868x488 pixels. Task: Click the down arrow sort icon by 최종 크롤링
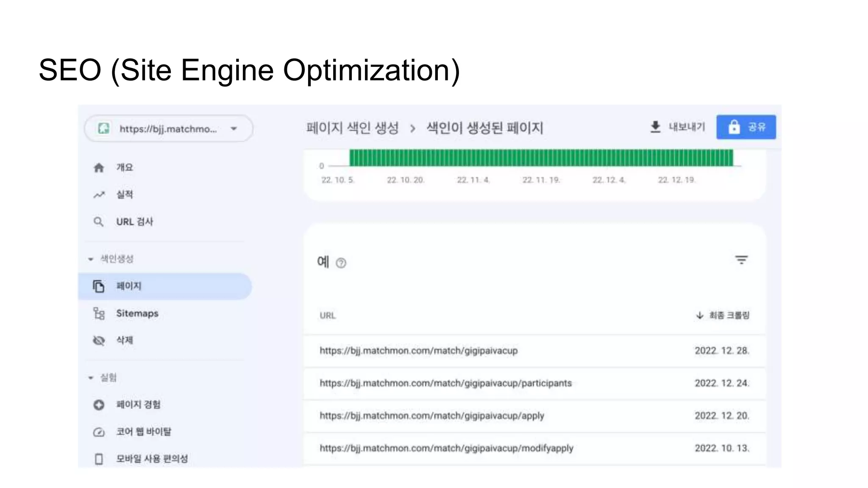point(700,316)
